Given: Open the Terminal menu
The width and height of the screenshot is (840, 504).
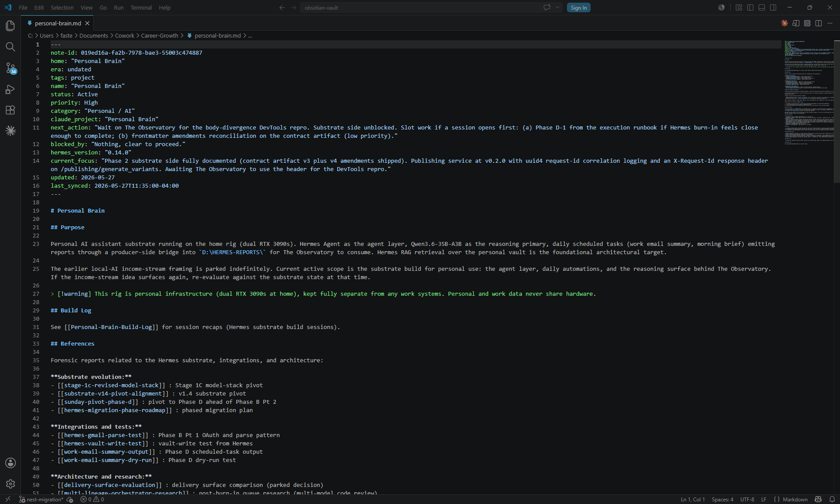Looking at the screenshot, I should click(141, 7).
